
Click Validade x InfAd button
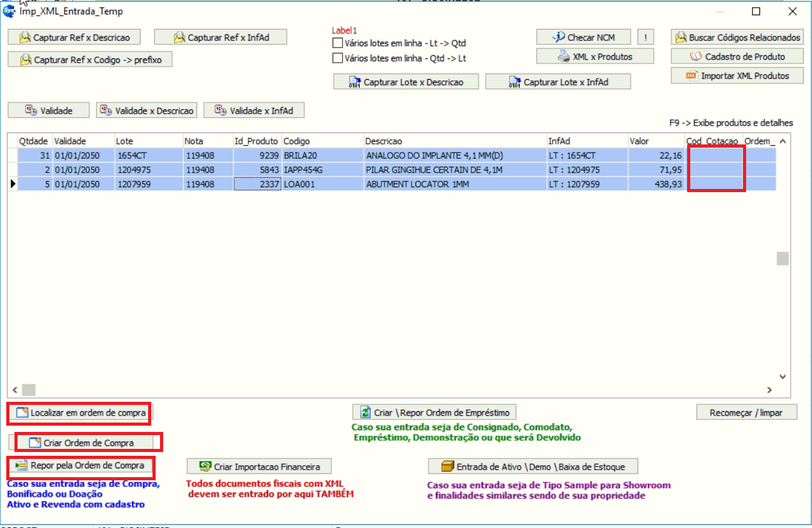click(x=254, y=110)
